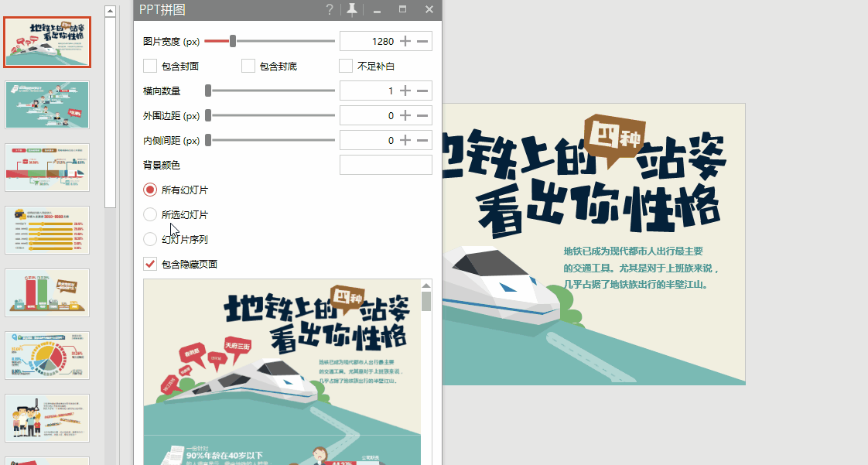
Task: Uncheck the 包含隐藏页面 checkbox
Action: [x=151, y=264]
